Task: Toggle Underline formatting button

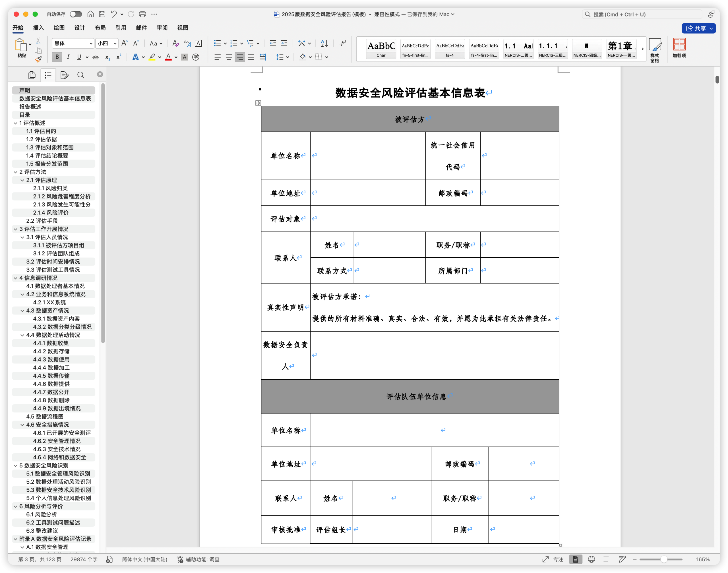Action: [79, 57]
